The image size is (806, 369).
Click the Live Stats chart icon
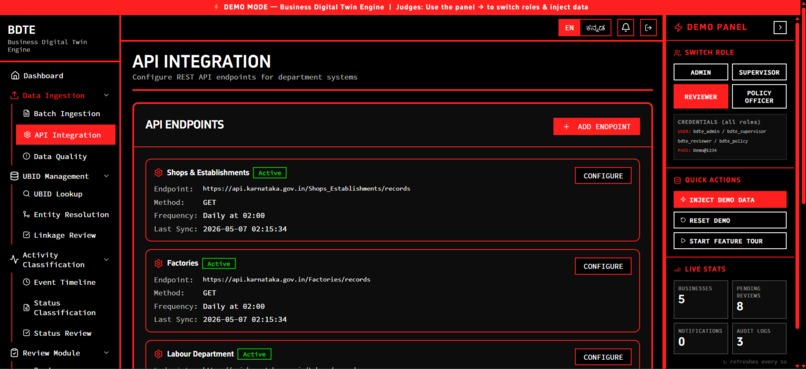pos(677,269)
